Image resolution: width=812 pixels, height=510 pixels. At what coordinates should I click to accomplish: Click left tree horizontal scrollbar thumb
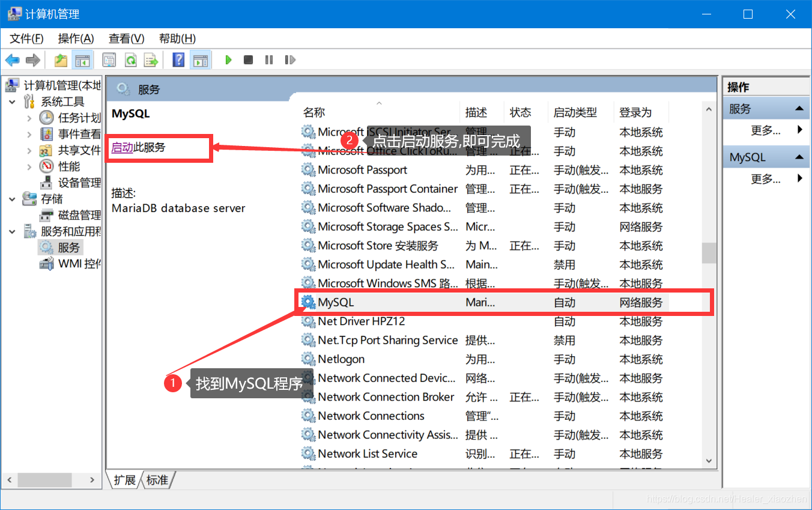pos(44,479)
